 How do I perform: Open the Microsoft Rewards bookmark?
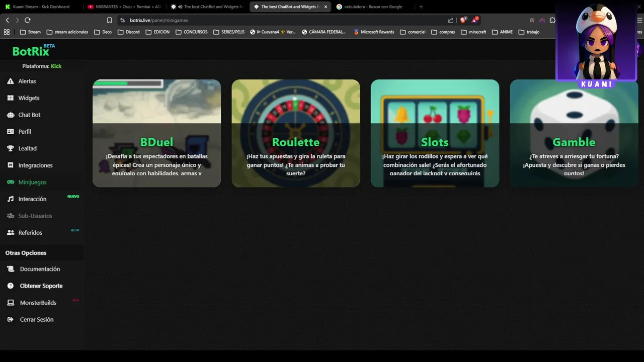click(x=373, y=32)
